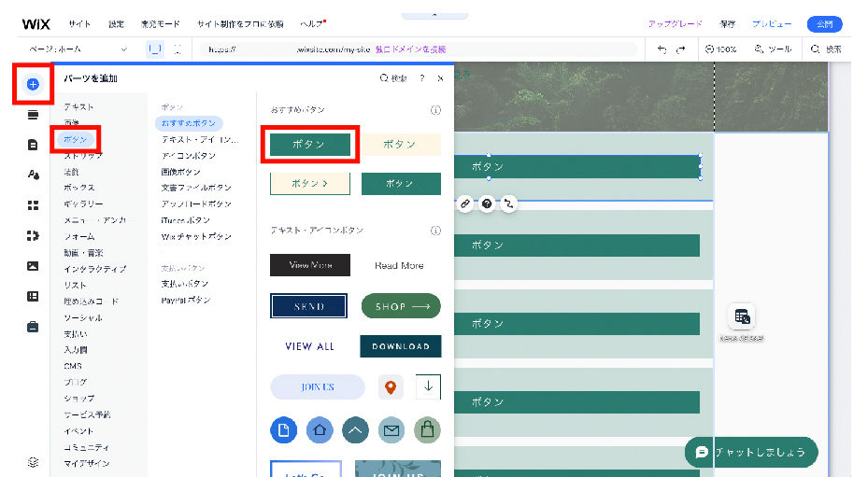
Task: Click the アップグレード link
Action: coord(675,23)
